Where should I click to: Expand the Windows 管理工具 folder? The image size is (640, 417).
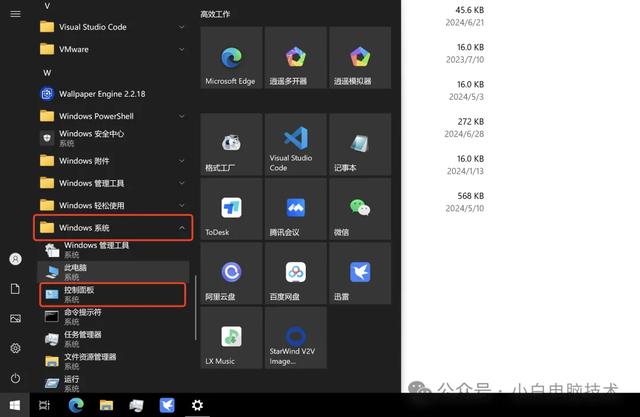(113, 183)
